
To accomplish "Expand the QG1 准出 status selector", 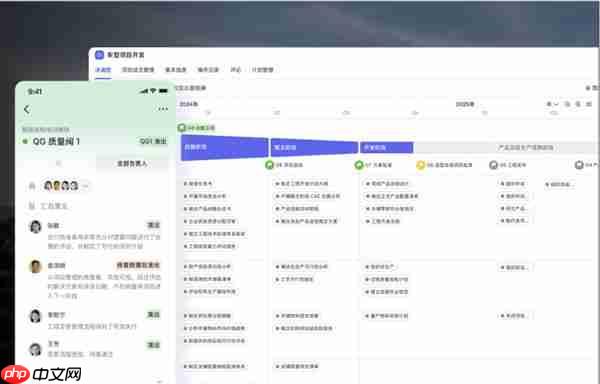I will click(x=153, y=141).
